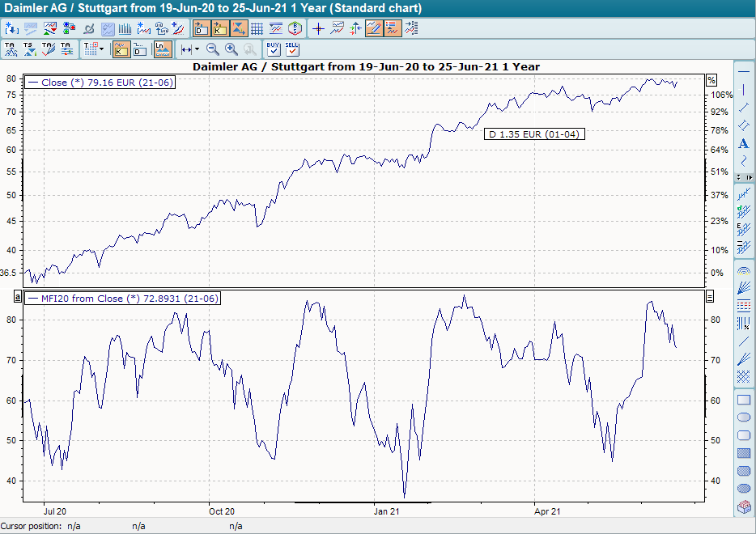The width and height of the screenshot is (756, 534).
Task: Click the Close 79.16 EUR legend label
Action: (97, 82)
